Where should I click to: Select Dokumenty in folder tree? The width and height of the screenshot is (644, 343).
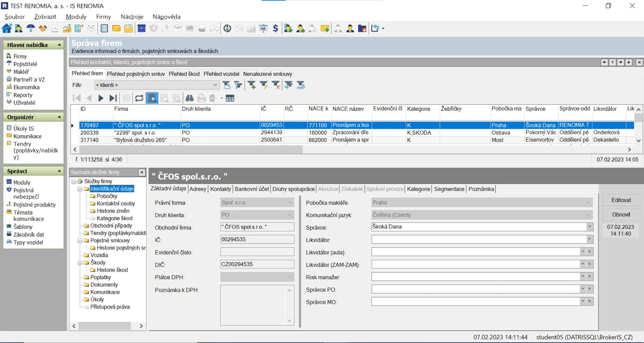pos(104,285)
